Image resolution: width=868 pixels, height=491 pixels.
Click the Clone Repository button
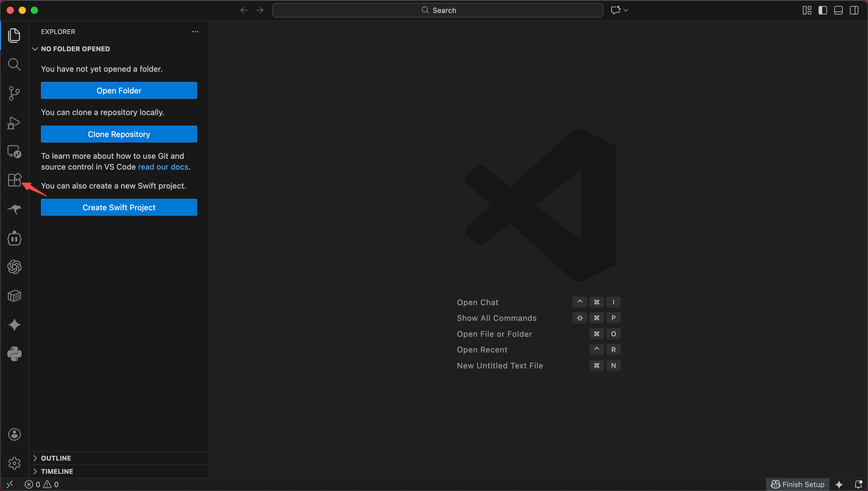(x=119, y=134)
